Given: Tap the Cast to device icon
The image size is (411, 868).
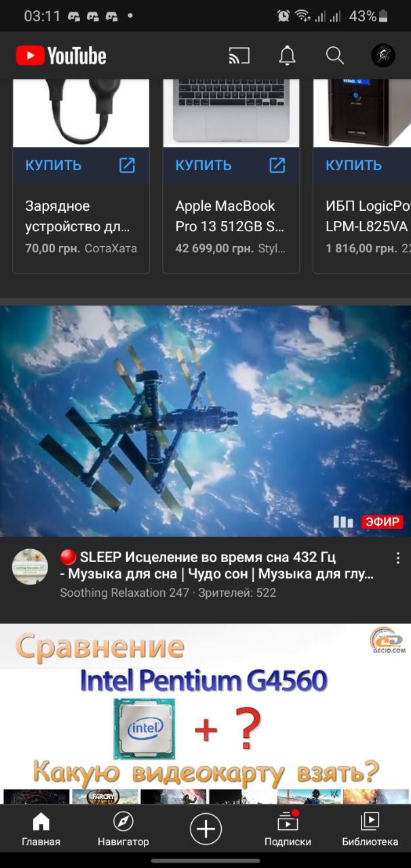Looking at the screenshot, I should tap(239, 56).
